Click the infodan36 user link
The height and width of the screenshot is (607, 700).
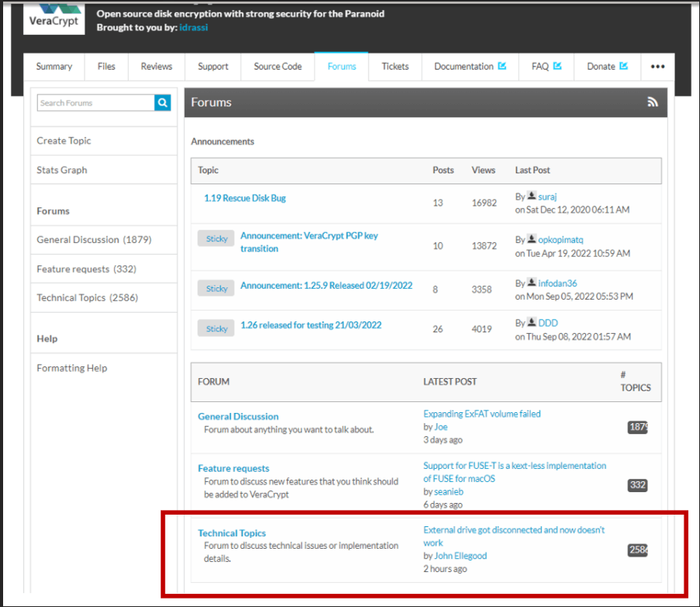(x=557, y=283)
